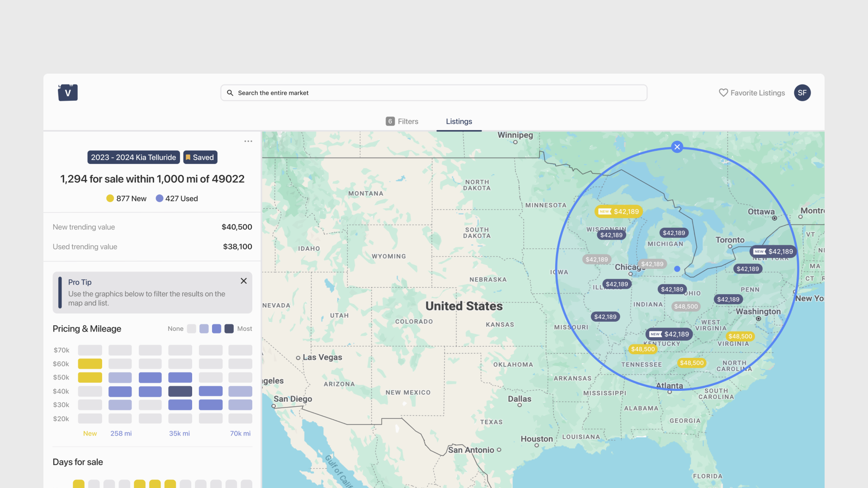Click the $42,189 marker over Michigan
This screenshot has height=488, width=868.
(x=674, y=233)
